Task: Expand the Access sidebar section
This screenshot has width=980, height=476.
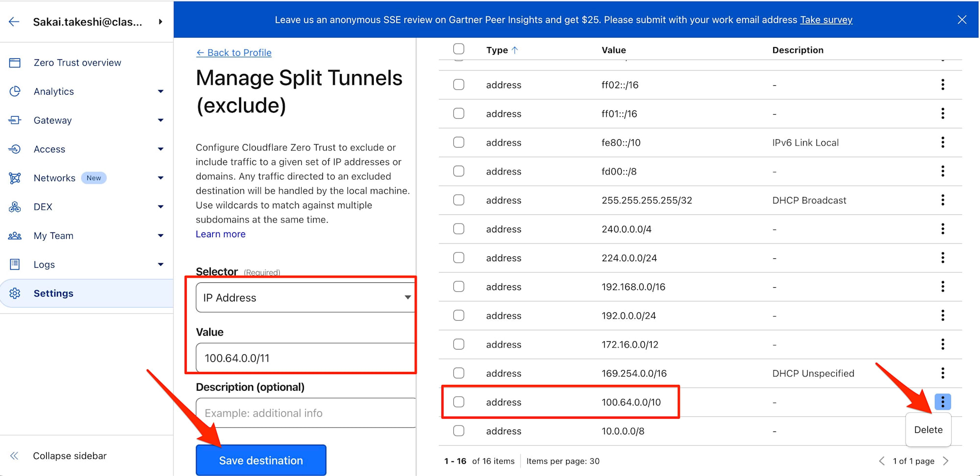Action: (x=161, y=150)
